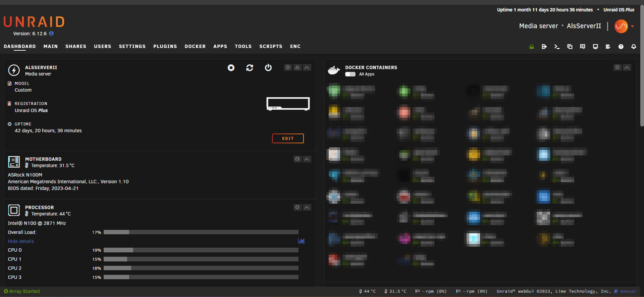
Task: Open ALSSERVERII tile gear settings
Action: tap(288, 67)
